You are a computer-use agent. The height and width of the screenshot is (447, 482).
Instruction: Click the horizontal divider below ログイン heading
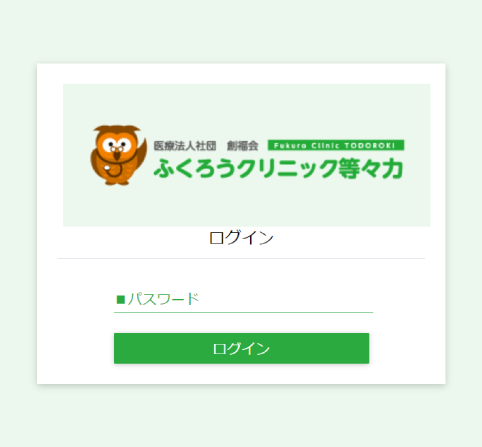241,258
